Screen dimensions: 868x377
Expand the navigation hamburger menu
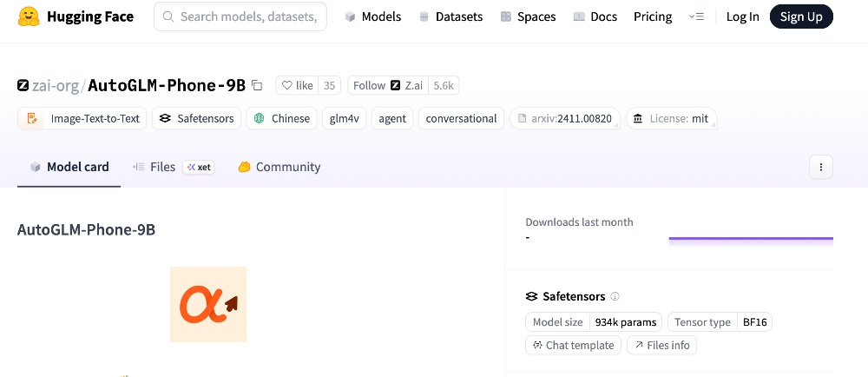(696, 17)
